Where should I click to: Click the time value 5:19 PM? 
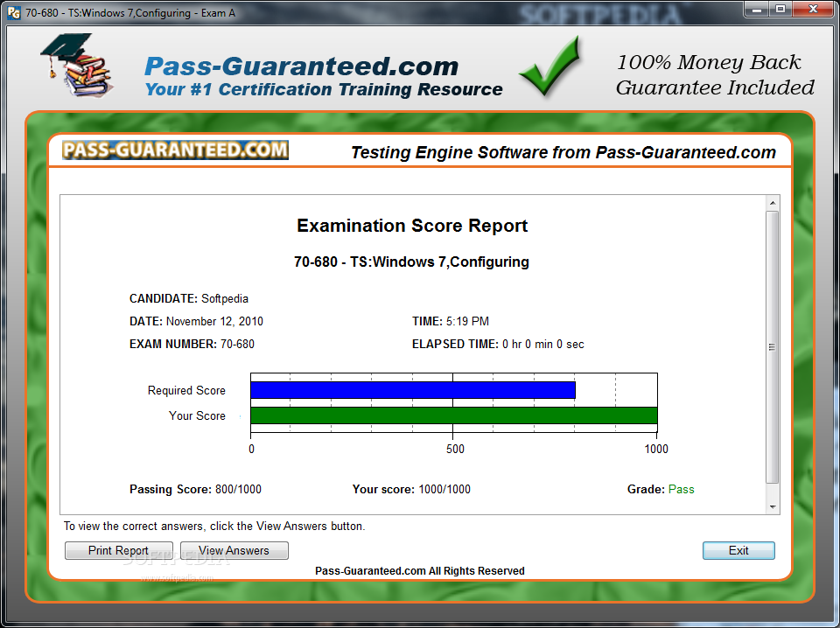coord(467,321)
